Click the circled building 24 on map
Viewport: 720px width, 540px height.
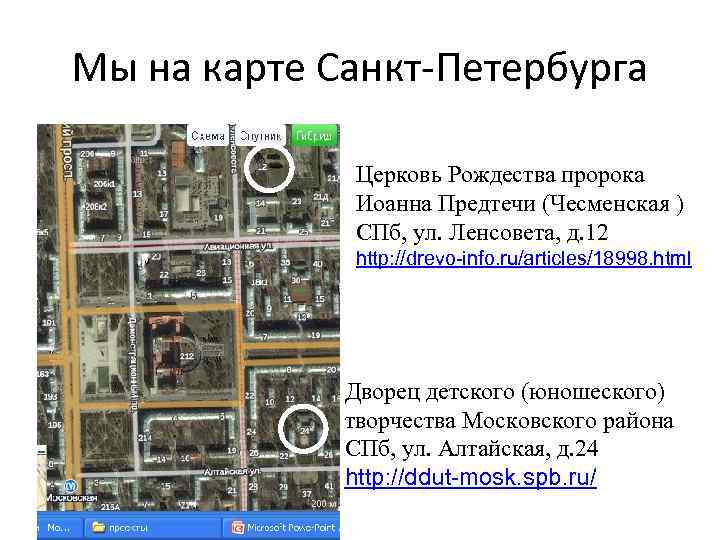coord(303,429)
